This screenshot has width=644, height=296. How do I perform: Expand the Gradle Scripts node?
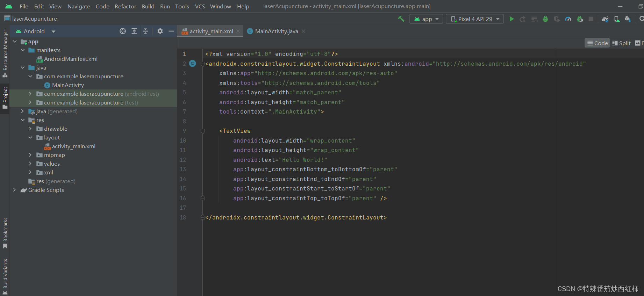click(15, 190)
